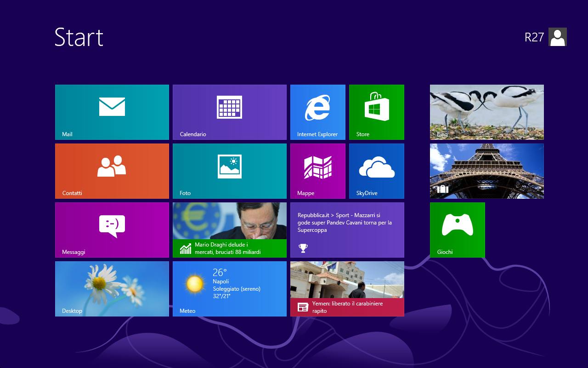Click the sun icon on Meteo tile
The height and width of the screenshot is (368, 588).
pos(195,284)
